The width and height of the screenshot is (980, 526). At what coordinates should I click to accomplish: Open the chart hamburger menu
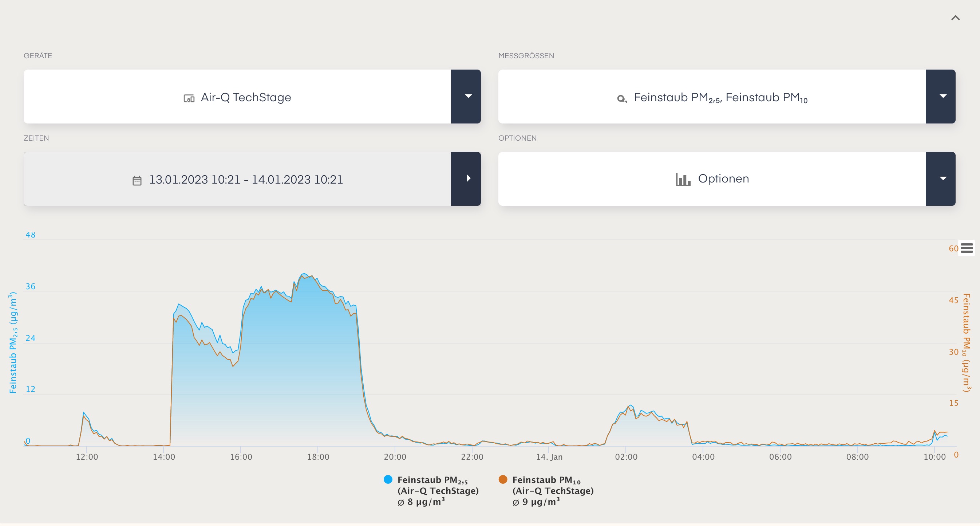[x=966, y=248]
